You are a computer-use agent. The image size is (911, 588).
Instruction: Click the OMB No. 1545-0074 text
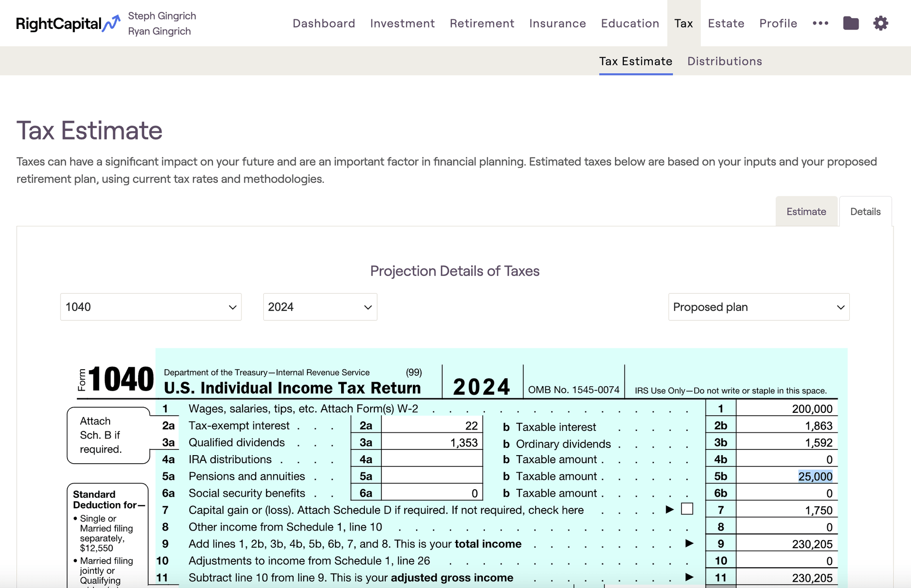point(574,390)
